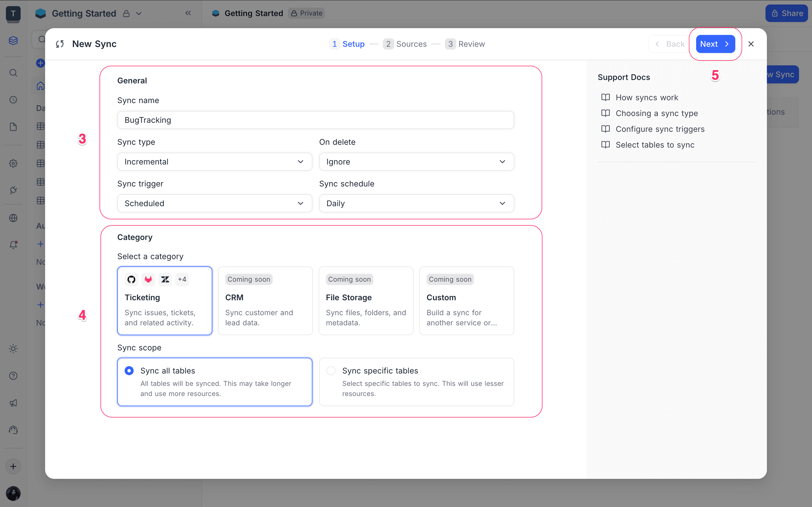812x507 pixels.
Task: Click the GitLab icon in Ticketing card
Action: tap(148, 279)
